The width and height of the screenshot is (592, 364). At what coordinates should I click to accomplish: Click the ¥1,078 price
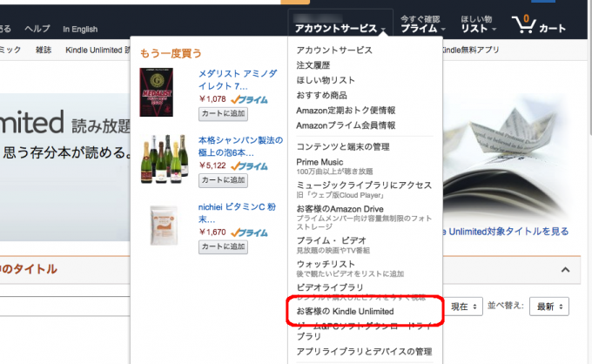pos(212,99)
